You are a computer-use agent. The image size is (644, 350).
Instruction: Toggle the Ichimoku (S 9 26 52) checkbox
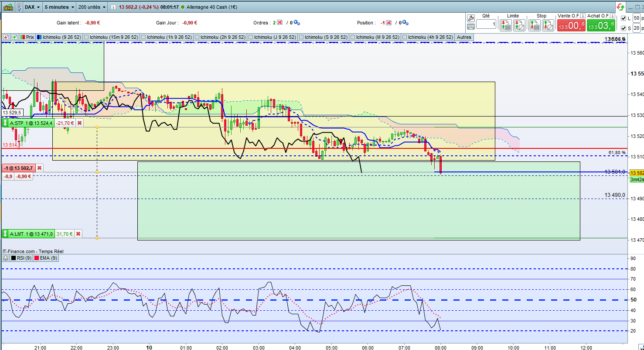[301, 37]
